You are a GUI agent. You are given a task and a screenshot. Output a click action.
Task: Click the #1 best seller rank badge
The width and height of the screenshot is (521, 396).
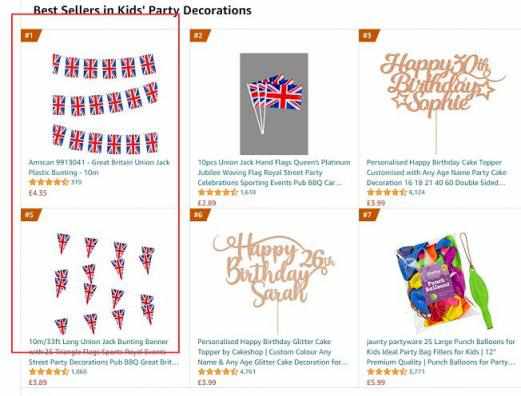31,35
